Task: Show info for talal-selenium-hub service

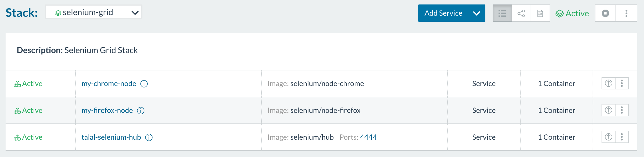Action: (149, 137)
